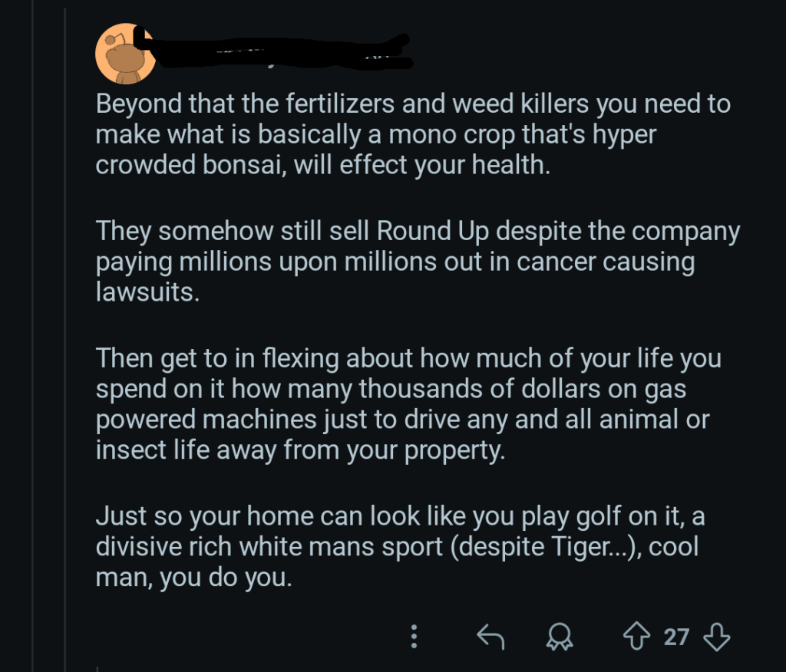Select the comment text about fertilizers
Image resolution: width=786 pixels, height=672 pixels.
(412, 133)
